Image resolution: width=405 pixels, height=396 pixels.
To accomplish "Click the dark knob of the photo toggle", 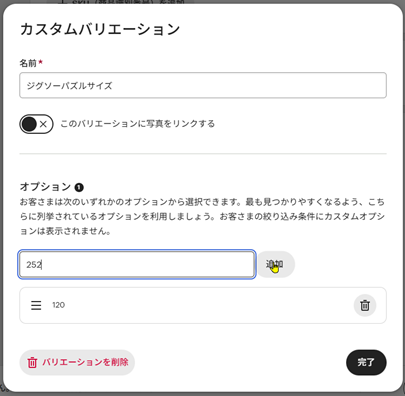I will 29,124.
